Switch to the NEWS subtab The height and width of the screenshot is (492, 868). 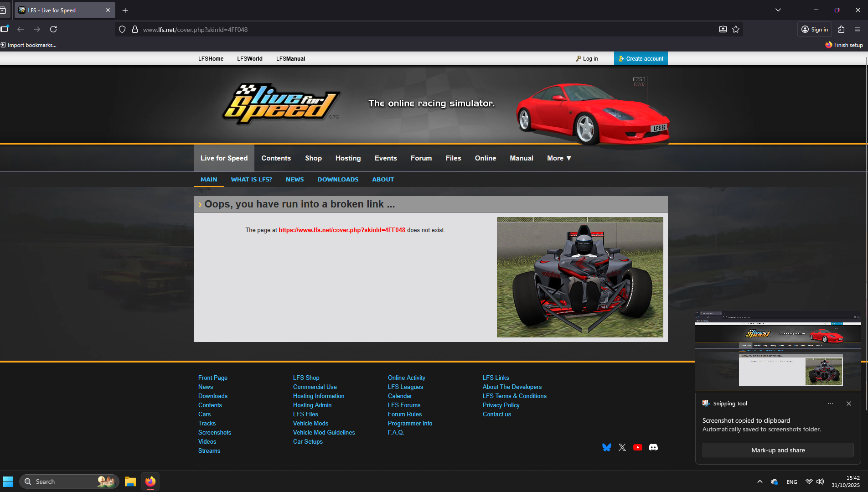[x=294, y=180]
